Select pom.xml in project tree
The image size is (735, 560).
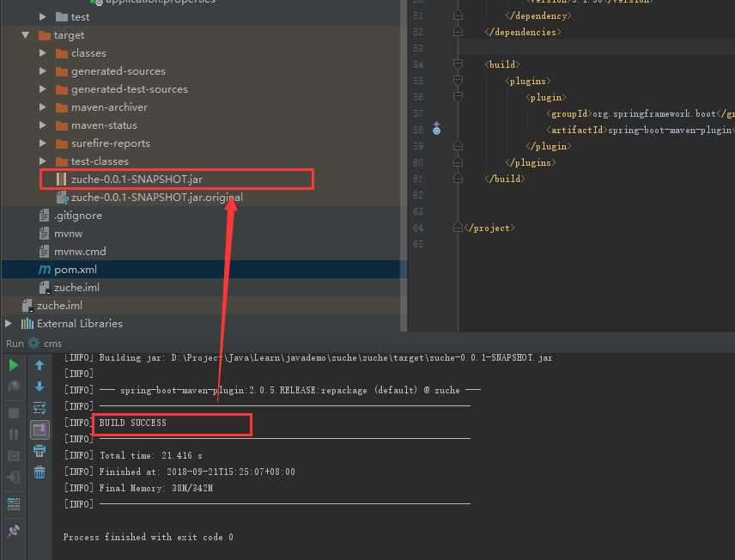pyautogui.click(x=76, y=269)
